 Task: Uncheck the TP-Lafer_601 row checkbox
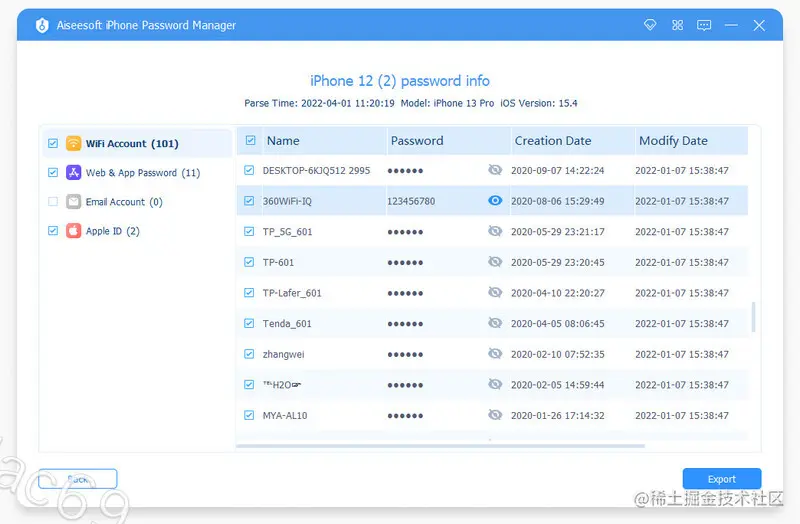coord(249,292)
